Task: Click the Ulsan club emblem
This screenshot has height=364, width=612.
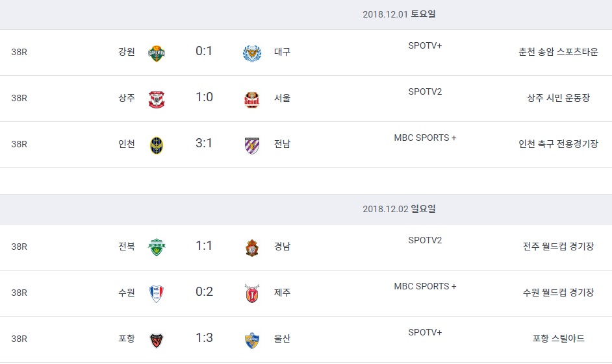Action: tap(252, 339)
